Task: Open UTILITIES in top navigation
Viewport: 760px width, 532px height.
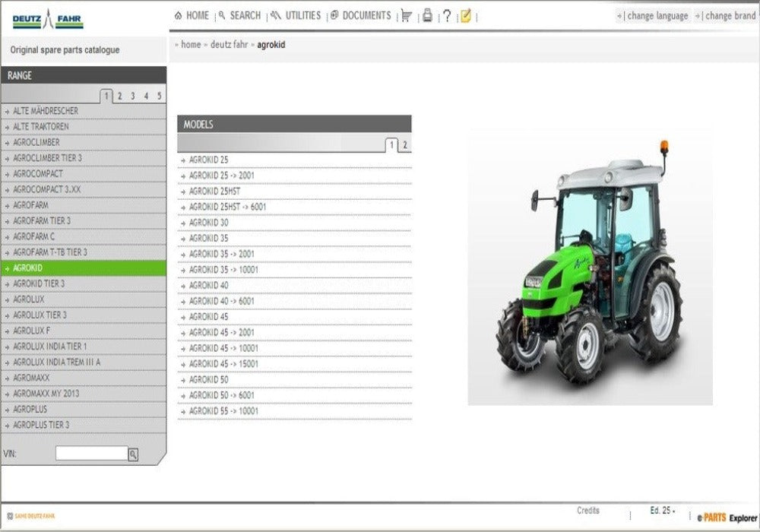Action: pos(296,15)
